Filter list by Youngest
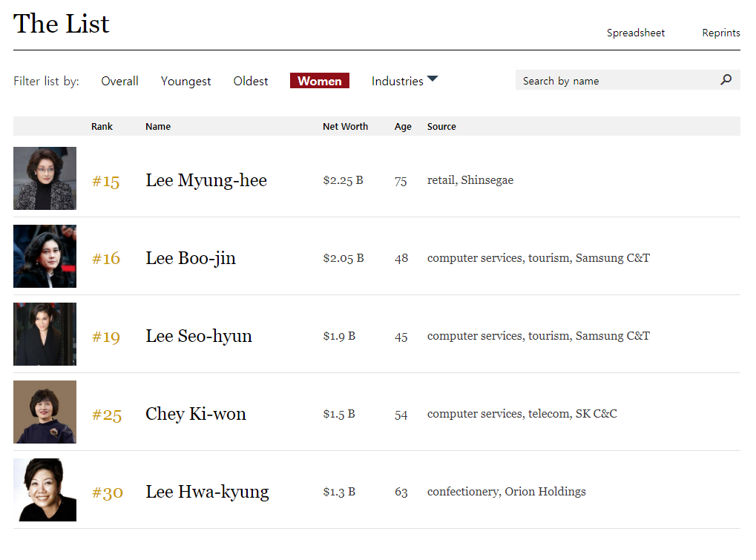756x560 pixels. click(x=185, y=82)
